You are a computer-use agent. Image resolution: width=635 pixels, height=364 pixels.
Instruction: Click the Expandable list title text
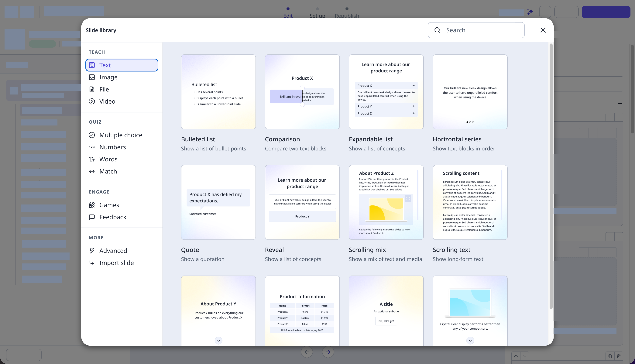point(370,139)
